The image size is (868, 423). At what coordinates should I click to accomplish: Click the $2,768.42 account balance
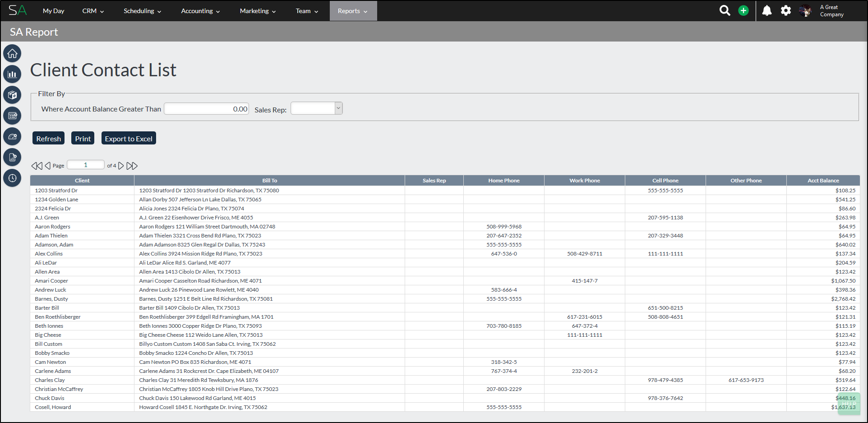843,299
